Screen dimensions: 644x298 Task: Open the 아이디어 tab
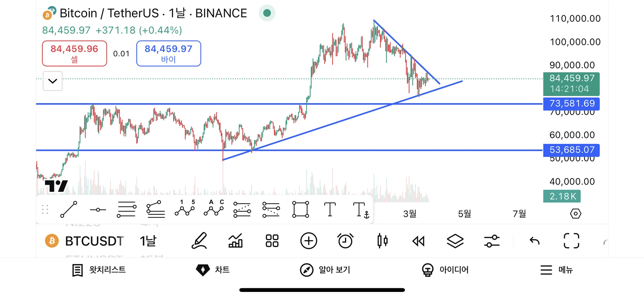point(445,270)
